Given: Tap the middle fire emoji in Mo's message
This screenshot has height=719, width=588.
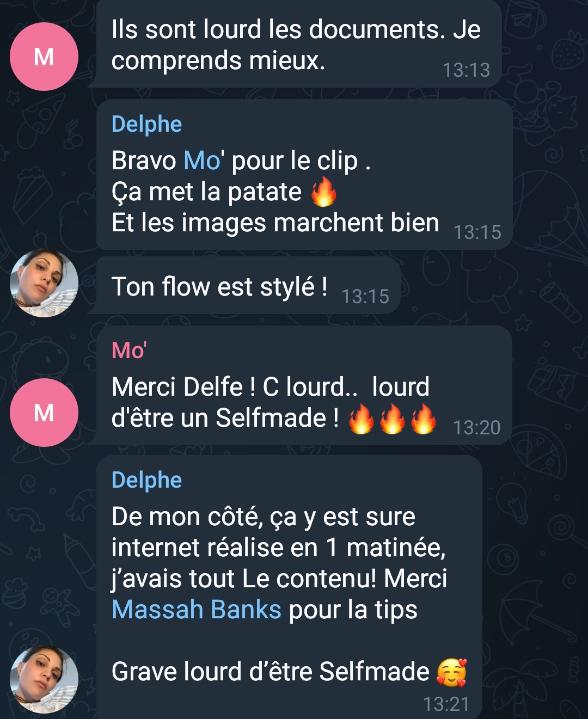Looking at the screenshot, I should tap(392, 419).
